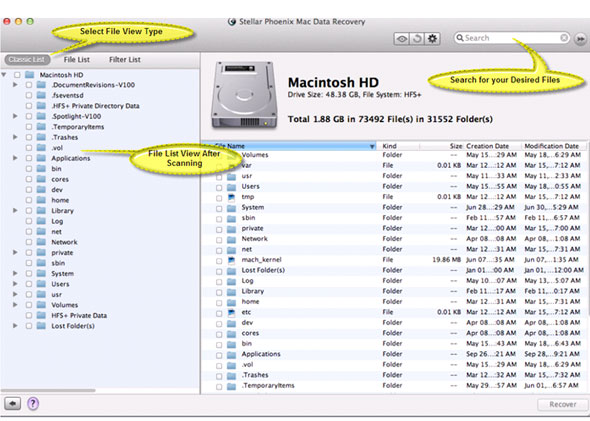Check the Macintosh HD root checkbox in the tree
Image resolution: width=590 pixels, height=421 pixels.
pos(17,75)
